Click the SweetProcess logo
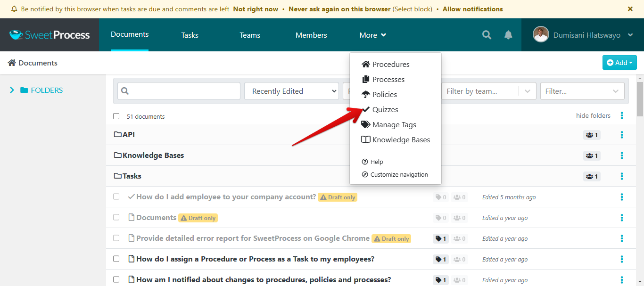 (50, 35)
